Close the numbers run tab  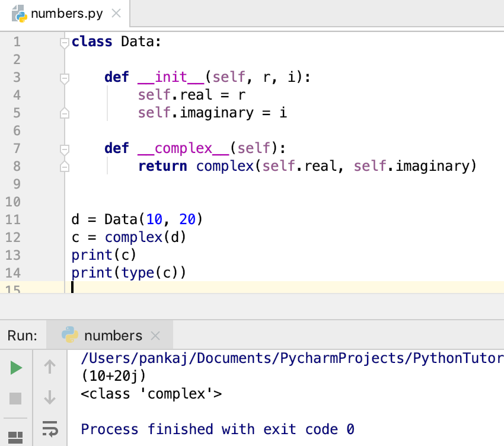coord(155,336)
